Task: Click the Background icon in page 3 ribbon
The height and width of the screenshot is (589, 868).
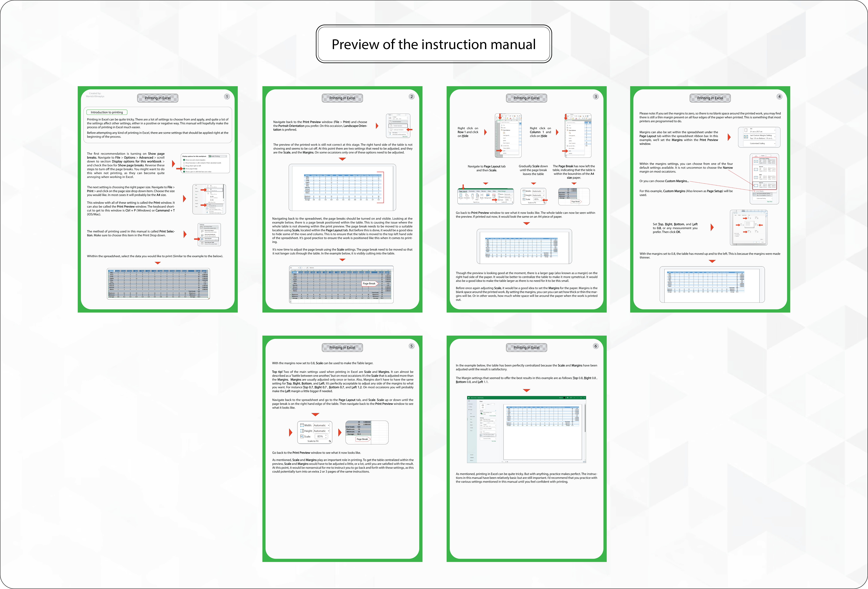Action: pos(488,195)
